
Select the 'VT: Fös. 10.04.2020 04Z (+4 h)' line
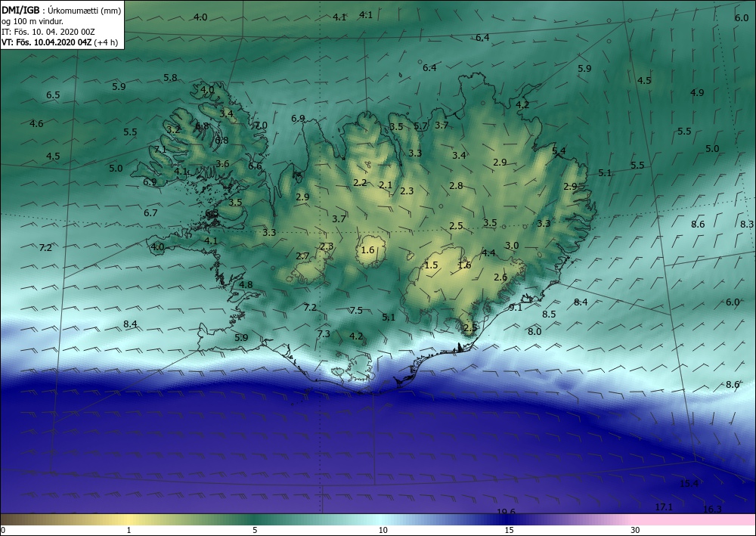(59, 42)
